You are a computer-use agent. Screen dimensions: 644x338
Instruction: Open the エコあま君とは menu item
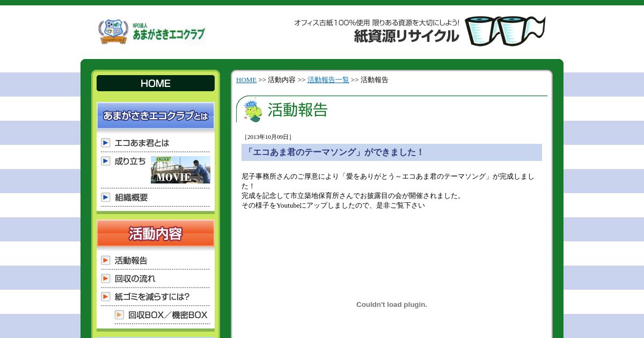[142, 143]
